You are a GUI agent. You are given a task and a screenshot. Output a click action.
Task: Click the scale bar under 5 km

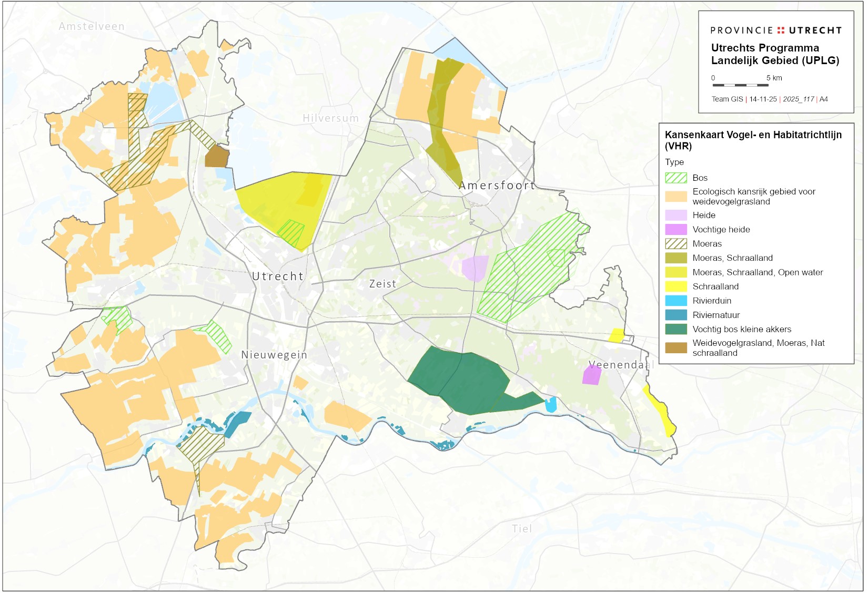741,85
